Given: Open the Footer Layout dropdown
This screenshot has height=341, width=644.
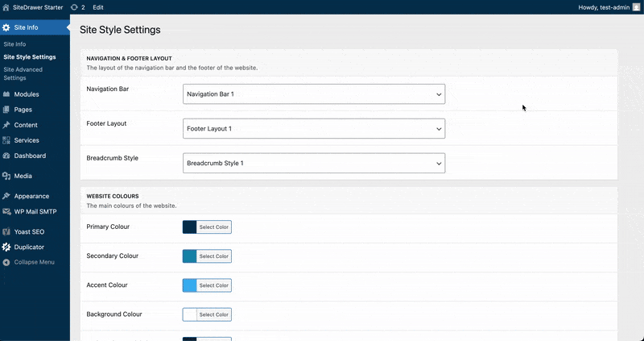Looking at the screenshot, I should coord(314,129).
